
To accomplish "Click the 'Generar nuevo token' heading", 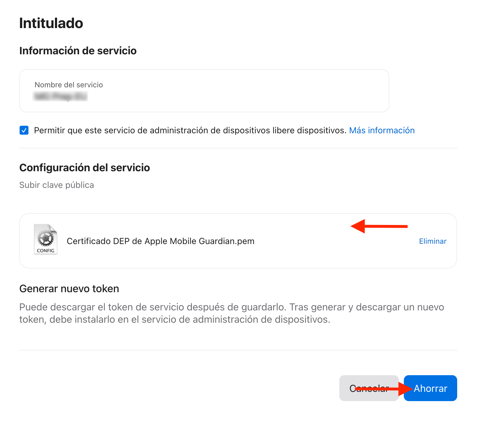I will tap(69, 289).
